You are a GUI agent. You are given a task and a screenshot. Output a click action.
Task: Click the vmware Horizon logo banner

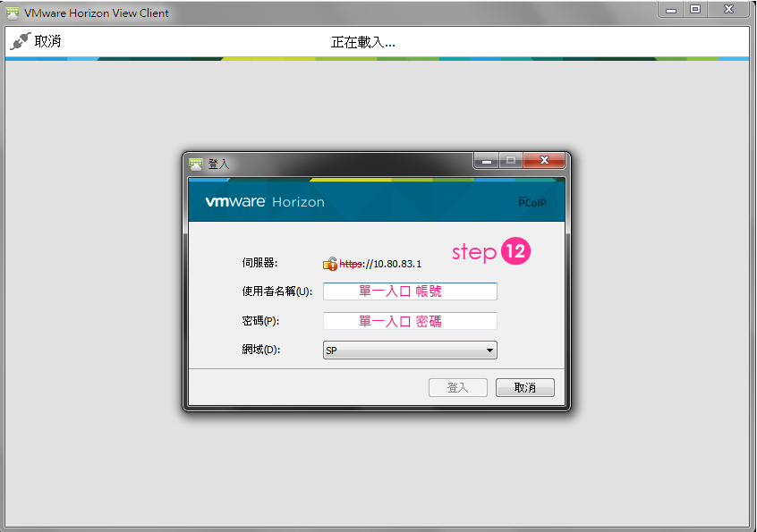(x=265, y=201)
